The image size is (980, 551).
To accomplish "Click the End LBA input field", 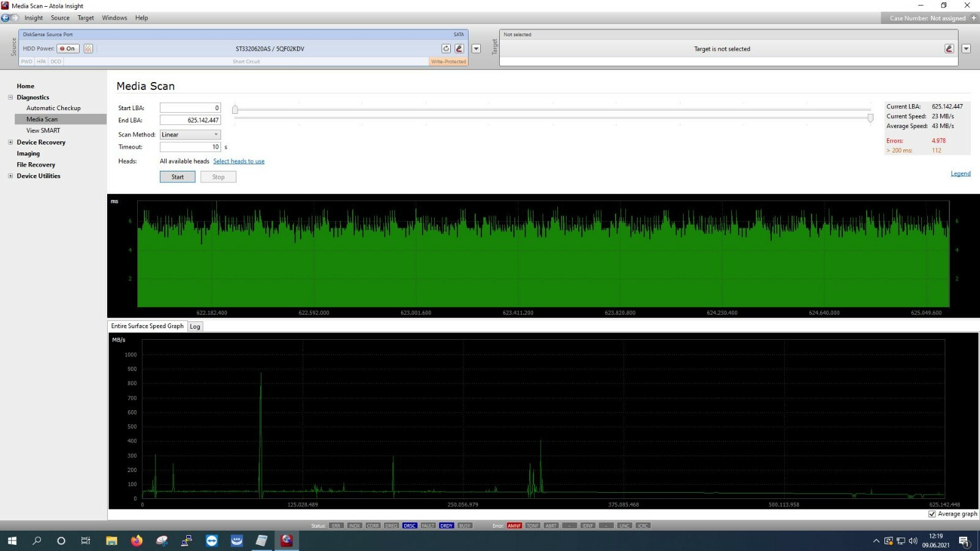I will 190,120.
